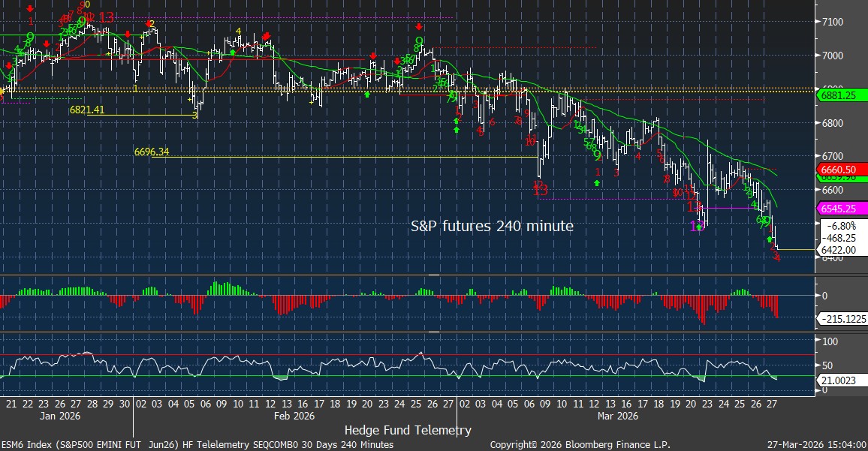This screenshot has height=451, width=868.
Task: Click the 6821.41 yellow level label
Action: (86, 110)
